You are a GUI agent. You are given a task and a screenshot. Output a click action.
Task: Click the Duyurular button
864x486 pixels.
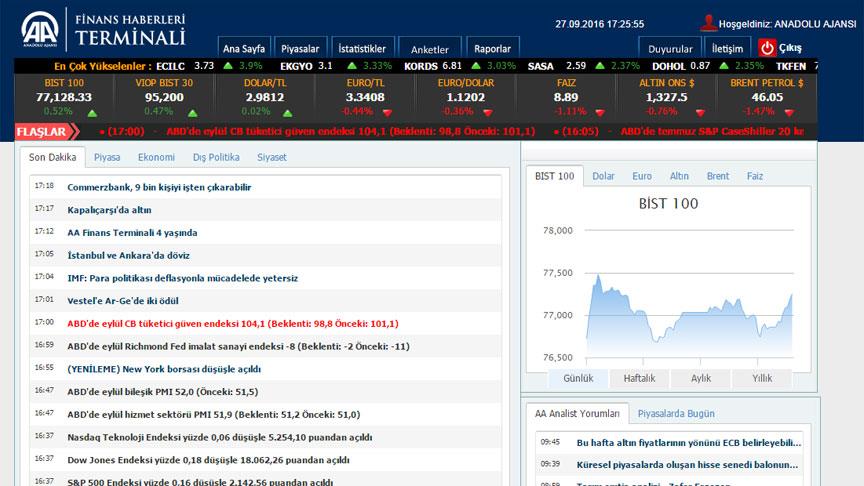click(670, 48)
